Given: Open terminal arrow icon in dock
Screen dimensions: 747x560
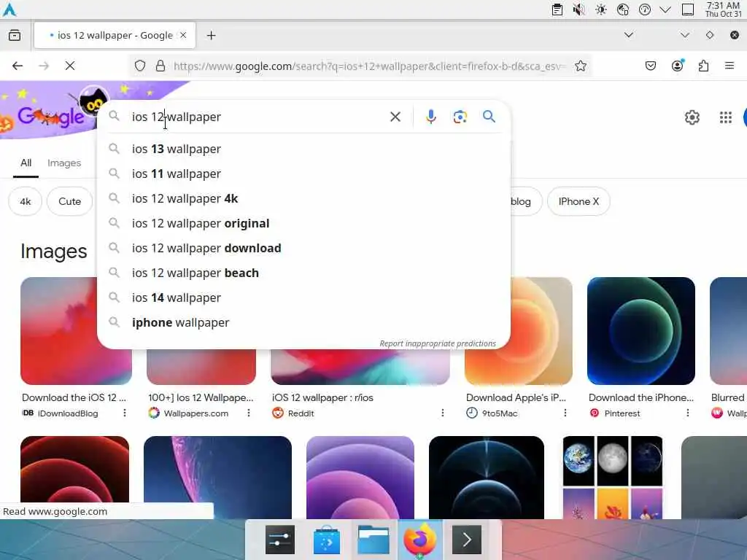Looking at the screenshot, I should pyautogui.click(x=466, y=540).
